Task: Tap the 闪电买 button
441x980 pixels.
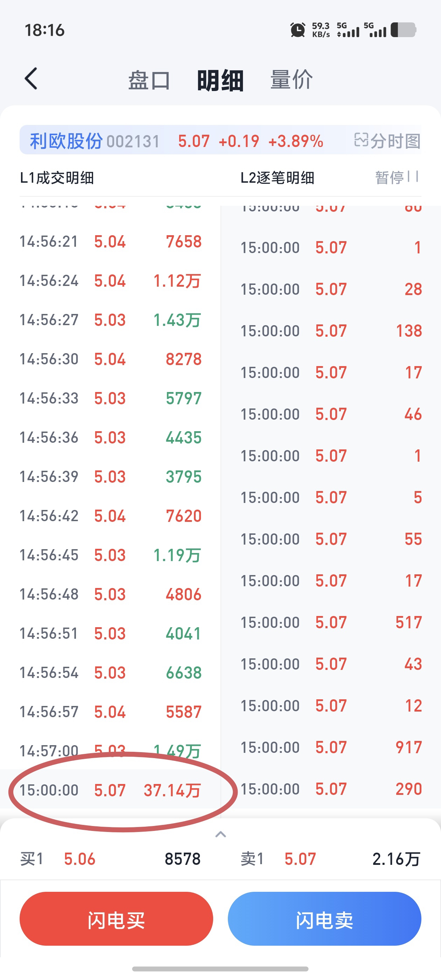Action: [116, 918]
